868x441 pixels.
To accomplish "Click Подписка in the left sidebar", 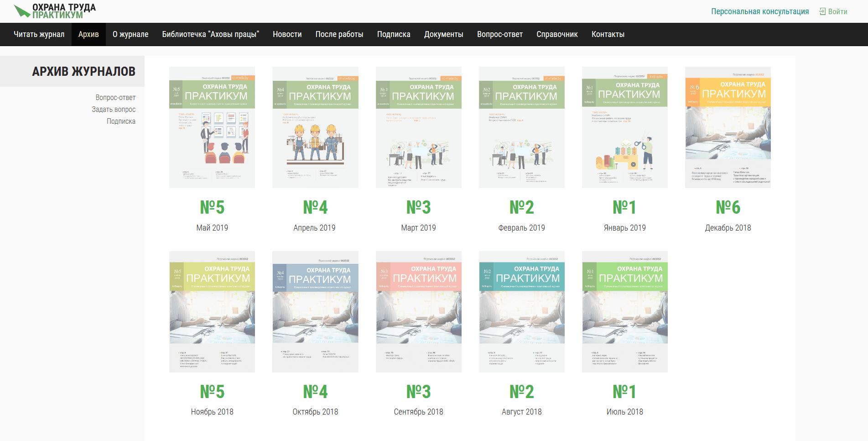I will pyautogui.click(x=121, y=121).
